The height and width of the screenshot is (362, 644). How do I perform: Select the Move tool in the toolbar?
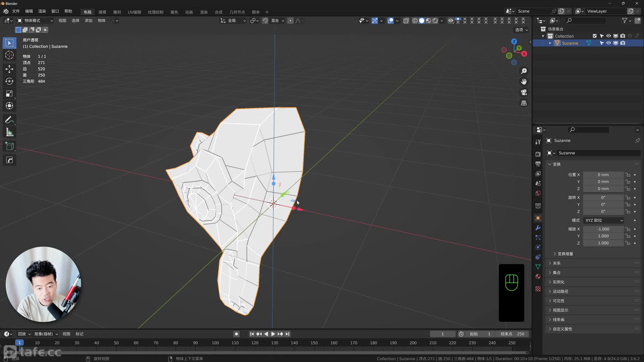pyautogui.click(x=9, y=69)
